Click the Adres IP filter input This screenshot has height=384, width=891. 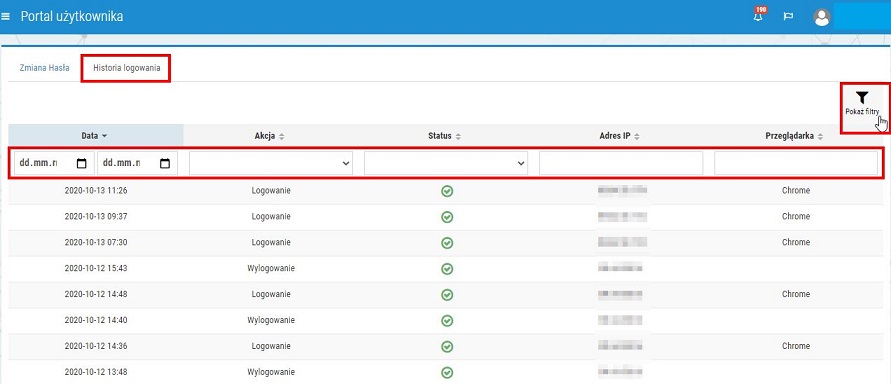[x=621, y=163]
